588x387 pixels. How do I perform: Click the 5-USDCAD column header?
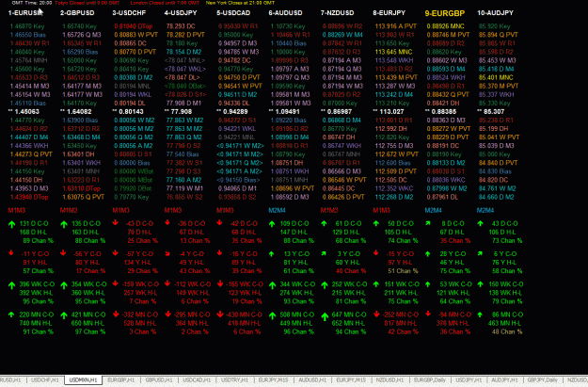[233, 13]
